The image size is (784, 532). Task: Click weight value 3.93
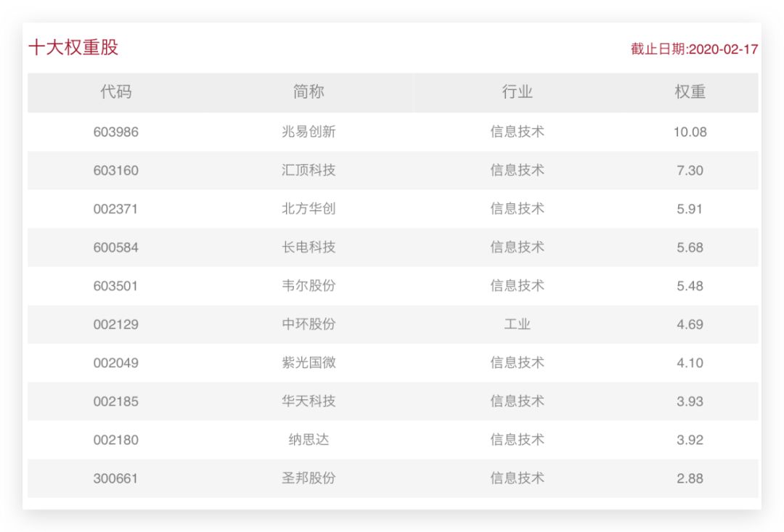pyautogui.click(x=690, y=401)
